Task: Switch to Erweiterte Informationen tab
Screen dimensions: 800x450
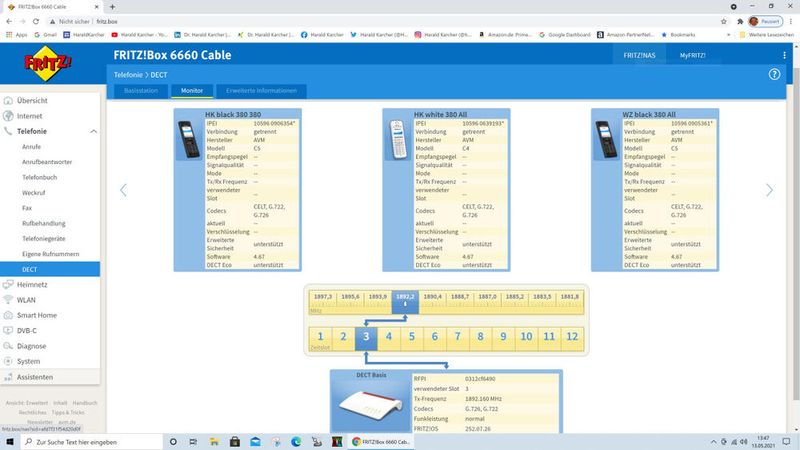Action: (x=261, y=91)
